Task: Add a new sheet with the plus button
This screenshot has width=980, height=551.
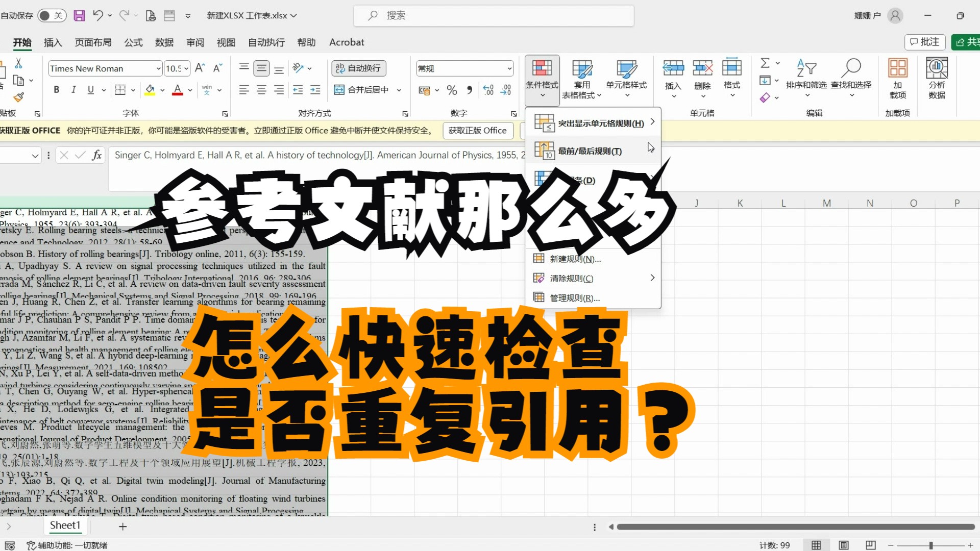Action: [x=122, y=526]
